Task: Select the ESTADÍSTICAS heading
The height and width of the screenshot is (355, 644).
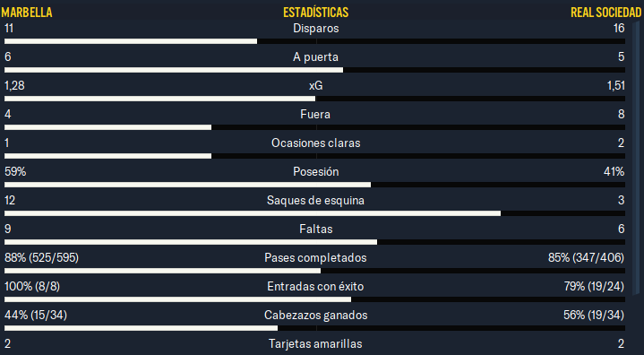Action: (315, 13)
